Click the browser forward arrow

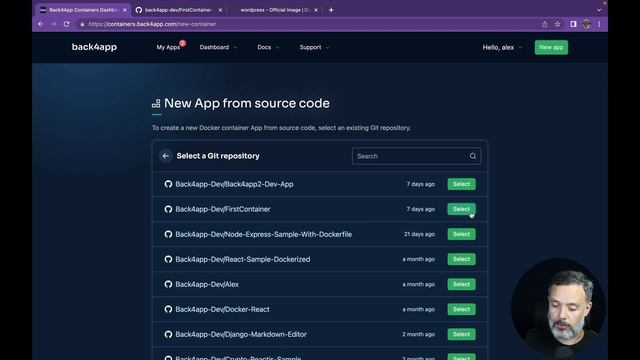click(53, 24)
